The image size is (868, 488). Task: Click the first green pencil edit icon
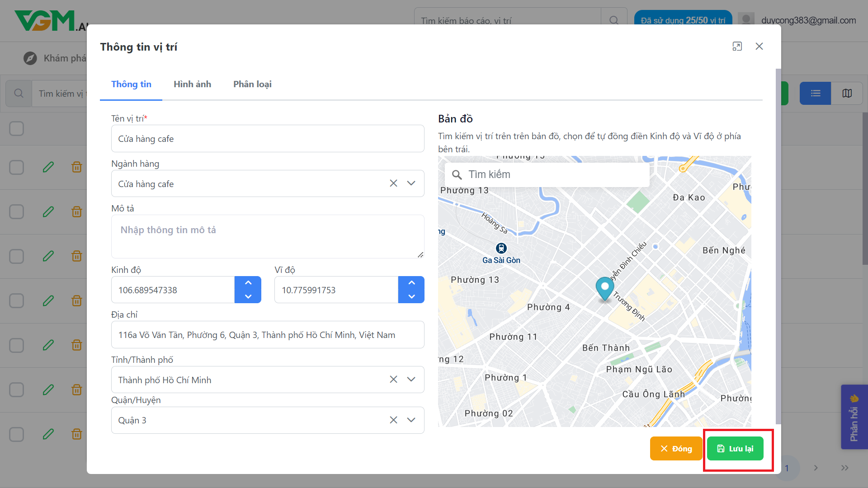click(x=48, y=167)
